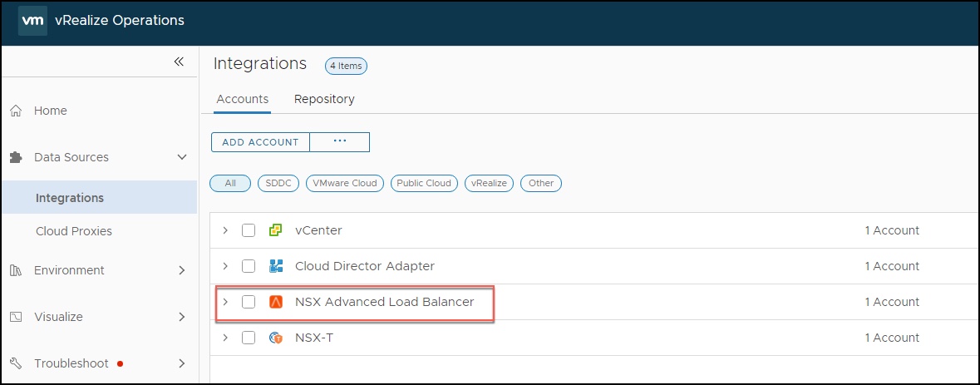Screen dimensions: 980x385
Task: Click the Home house icon
Action: click(x=17, y=111)
